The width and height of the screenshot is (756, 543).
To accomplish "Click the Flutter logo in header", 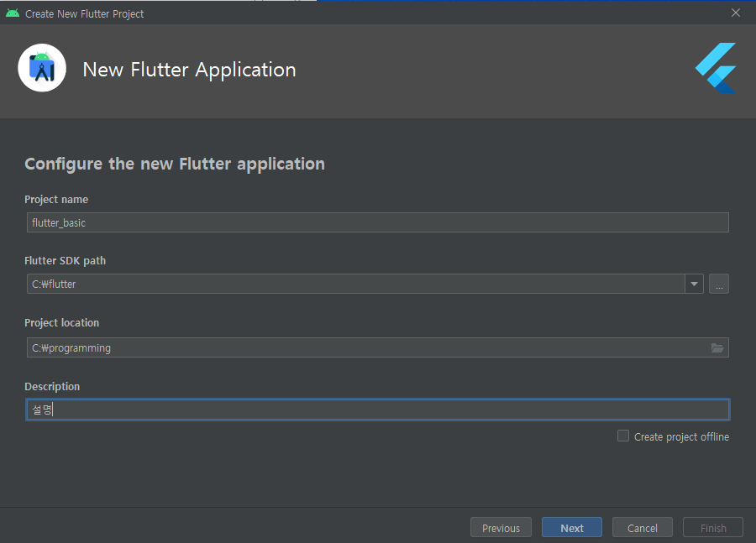I will 716,68.
